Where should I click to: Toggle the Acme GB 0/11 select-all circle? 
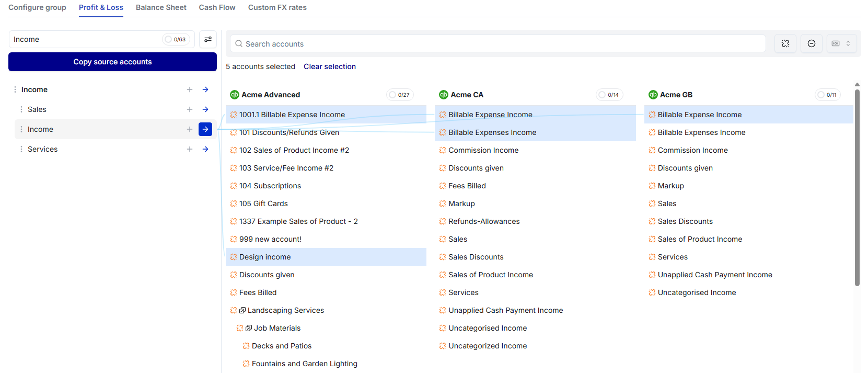pyautogui.click(x=821, y=95)
